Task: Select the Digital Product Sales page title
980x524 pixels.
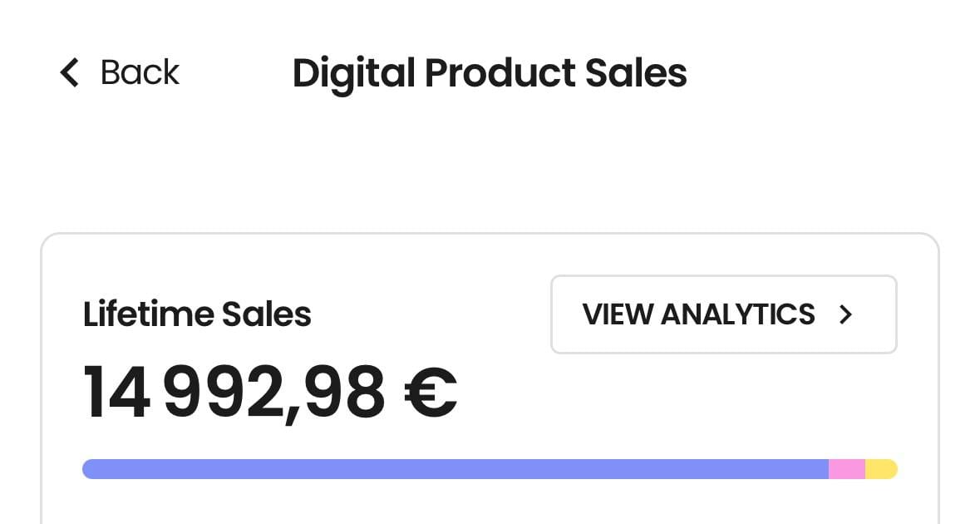Action: pyautogui.click(x=490, y=74)
